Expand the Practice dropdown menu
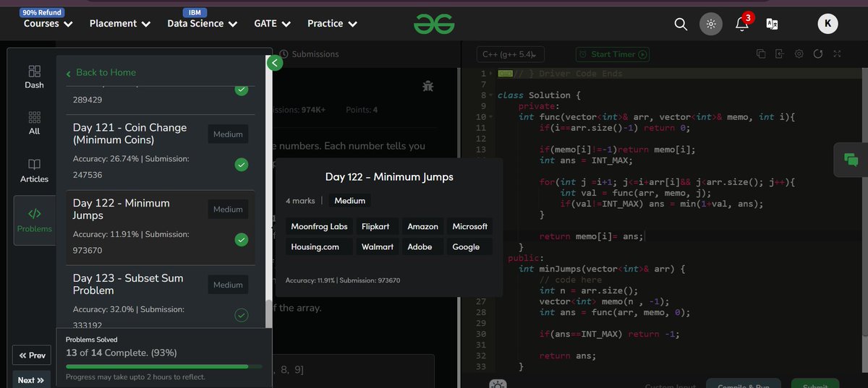This screenshot has width=868, height=388. pos(332,24)
